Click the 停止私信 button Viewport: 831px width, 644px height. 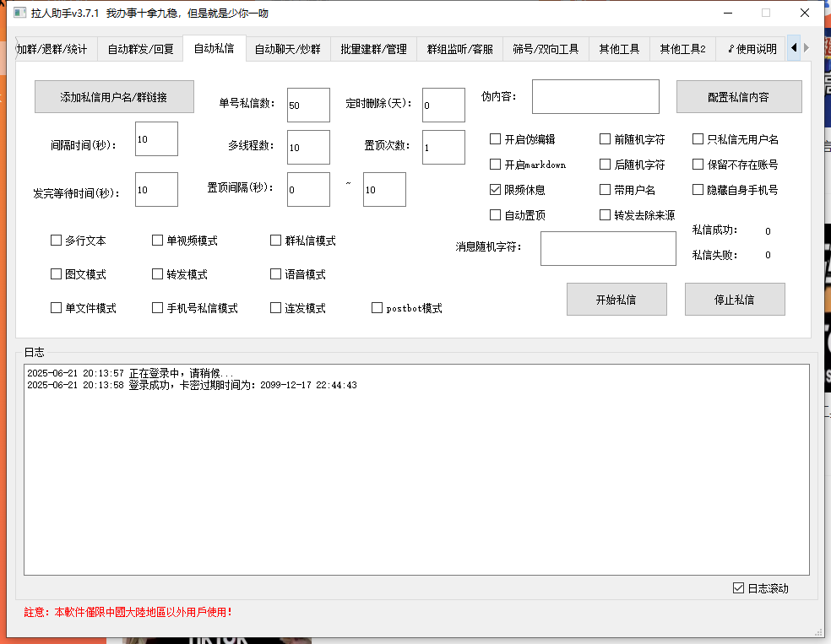coord(735,300)
